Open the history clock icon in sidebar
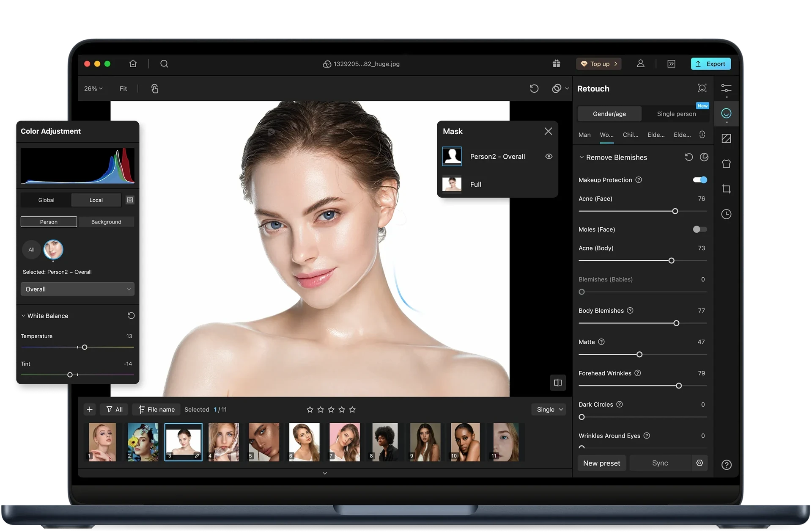 726,214
